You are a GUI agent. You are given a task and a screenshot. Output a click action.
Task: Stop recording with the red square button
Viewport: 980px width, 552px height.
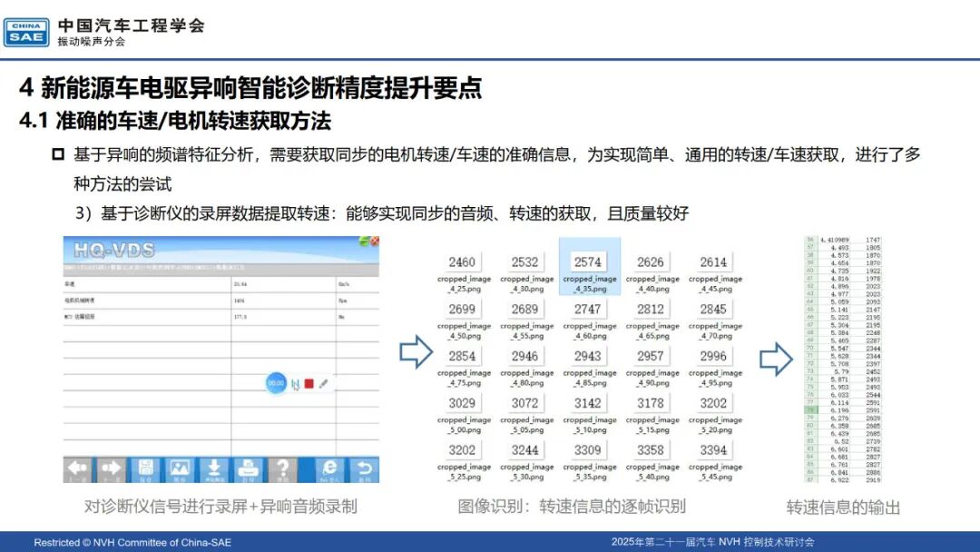[309, 384]
